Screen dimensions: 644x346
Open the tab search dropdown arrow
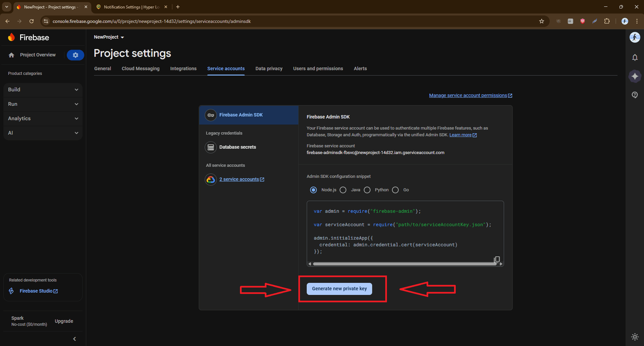pyautogui.click(x=6, y=7)
